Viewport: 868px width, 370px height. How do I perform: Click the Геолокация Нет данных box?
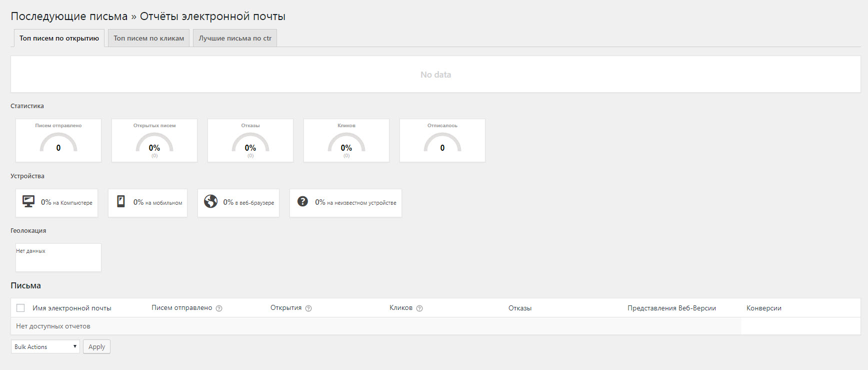point(58,257)
